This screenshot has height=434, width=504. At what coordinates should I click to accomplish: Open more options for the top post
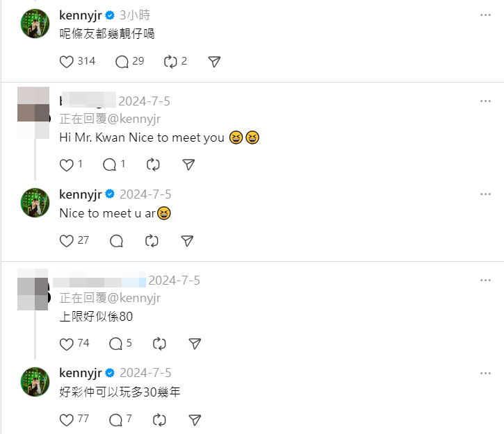pyautogui.click(x=485, y=15)
